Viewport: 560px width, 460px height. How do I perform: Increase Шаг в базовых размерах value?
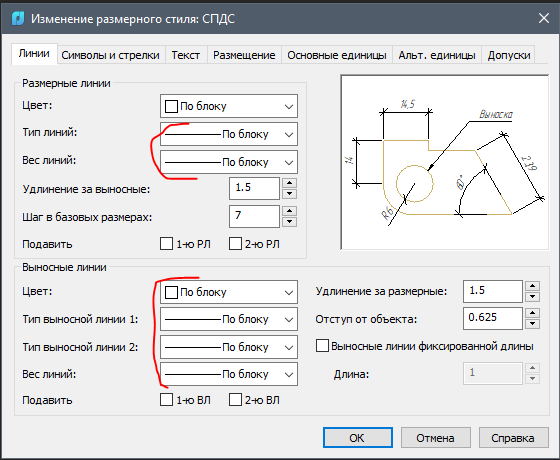click(x=289, y=211)
